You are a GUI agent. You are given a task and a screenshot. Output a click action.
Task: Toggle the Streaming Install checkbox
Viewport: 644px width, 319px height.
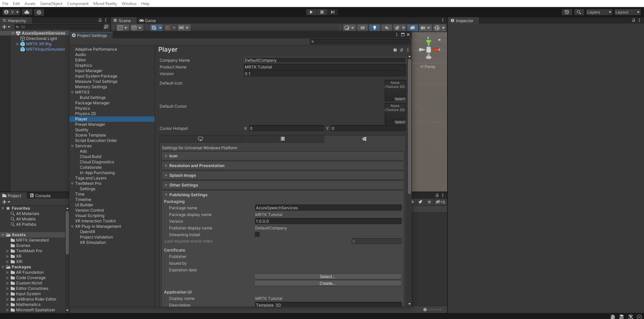[257, 234]
